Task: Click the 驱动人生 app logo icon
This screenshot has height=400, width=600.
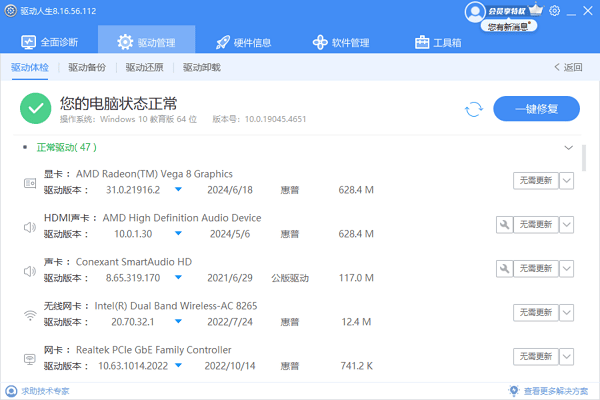Action: 10,11
